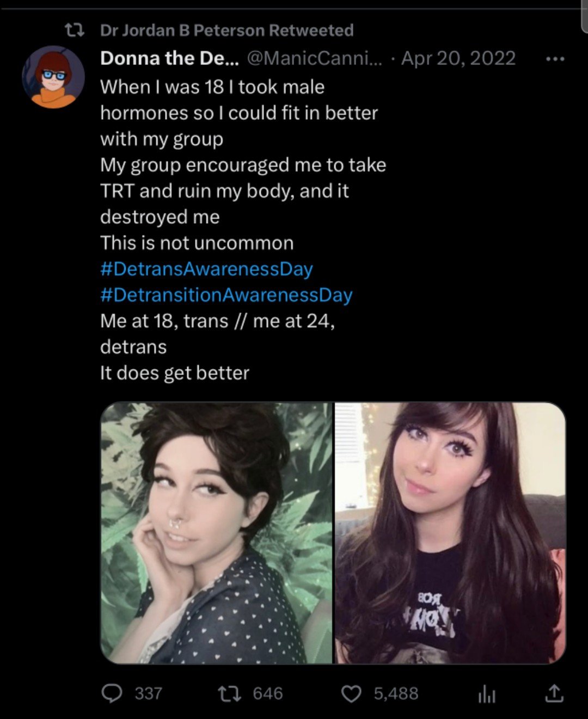Click the retweeted arrows icon above the tweet
The width and height of the screenshot is (588, 719).
click(75, 30)
